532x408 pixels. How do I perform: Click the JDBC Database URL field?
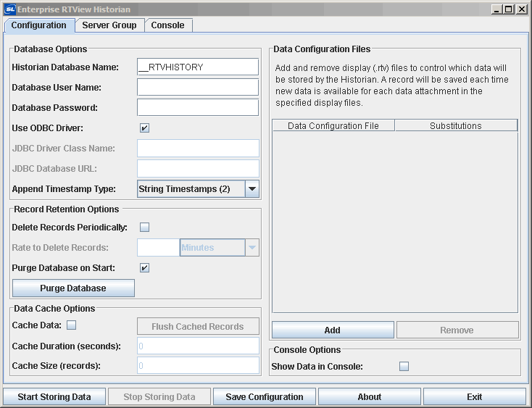[198, 169]
